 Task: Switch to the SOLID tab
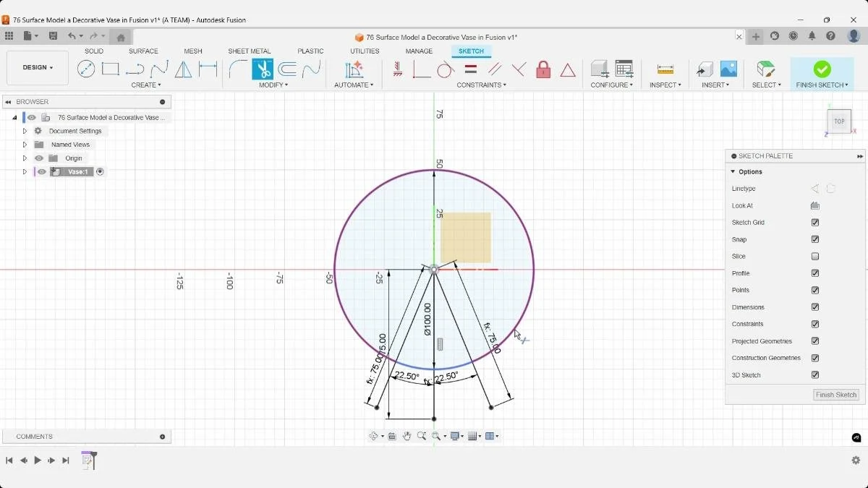tap(94, 51)
